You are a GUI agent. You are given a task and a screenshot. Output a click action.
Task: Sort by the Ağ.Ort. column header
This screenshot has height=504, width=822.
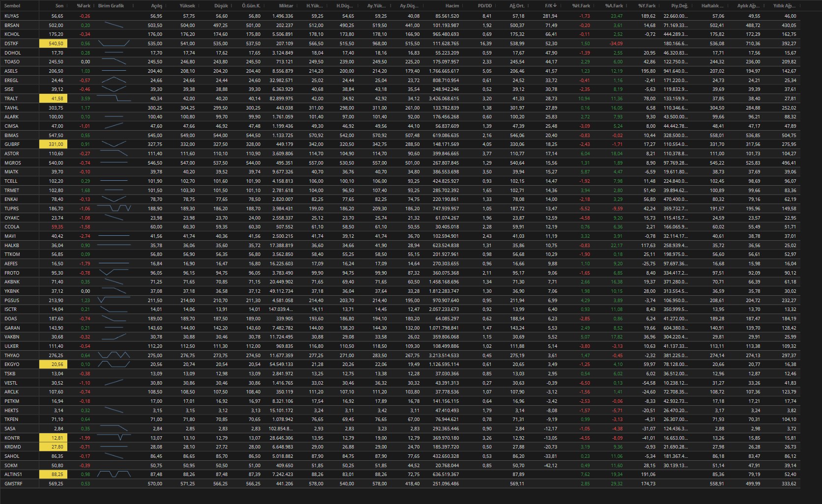516,6
